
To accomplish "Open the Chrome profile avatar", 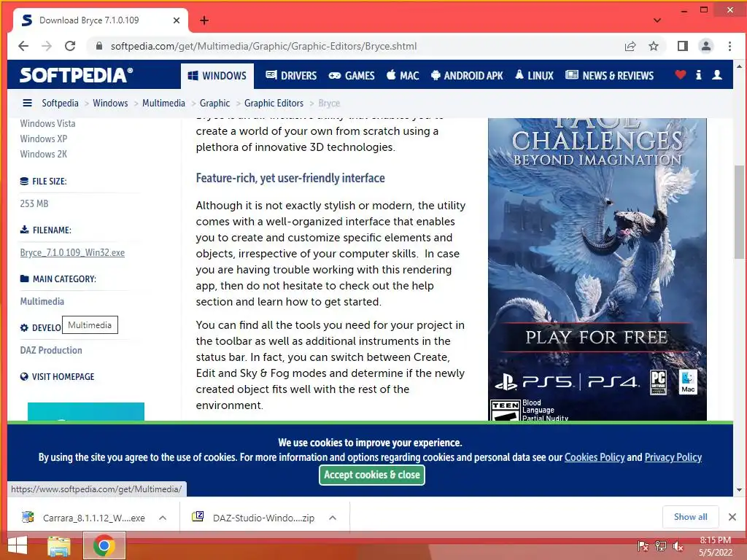I will (x=705, y=46).
